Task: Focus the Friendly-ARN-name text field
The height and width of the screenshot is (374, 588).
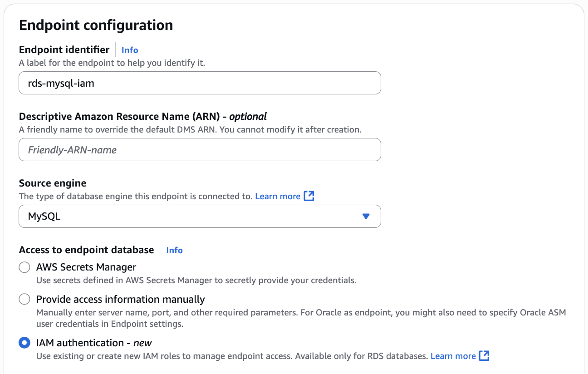Action: tap(200, 150)
